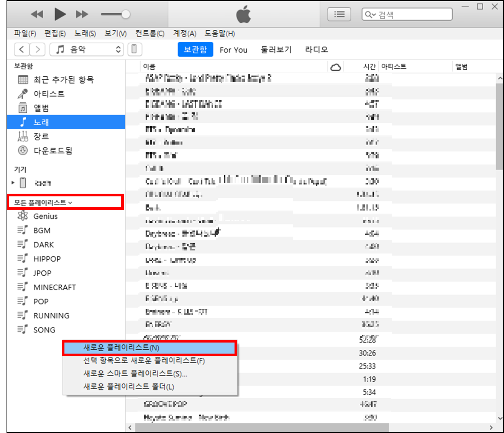The height and width of the screenshot is (433, 504).
Task: Select 노래 in the sidebar
Action: [x=66, y=122]
